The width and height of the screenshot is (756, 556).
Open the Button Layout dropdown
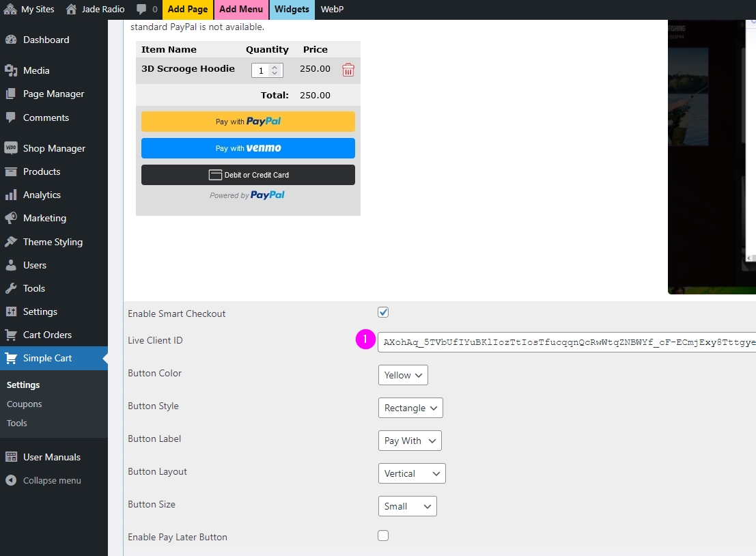pos(412,473)
